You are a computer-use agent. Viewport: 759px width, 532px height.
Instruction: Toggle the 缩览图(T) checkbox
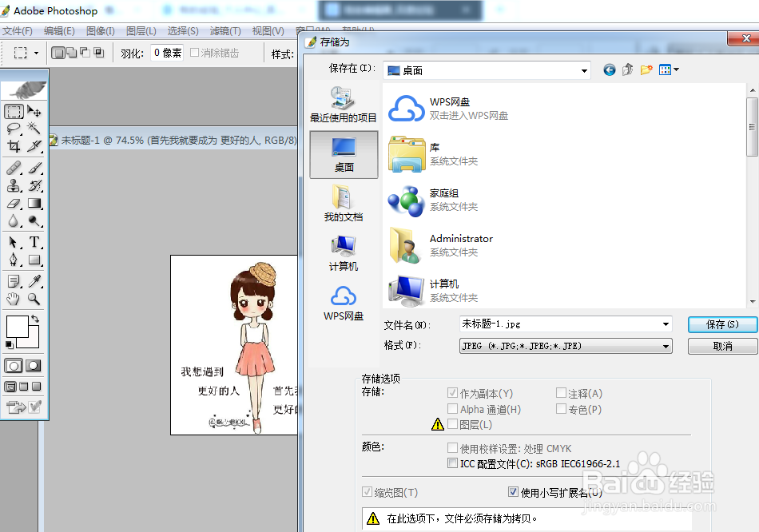(368, 492)
